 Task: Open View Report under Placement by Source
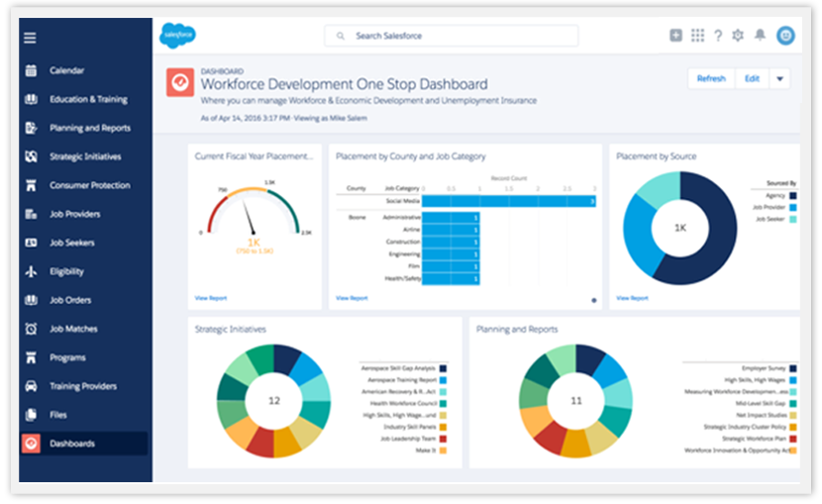(632, 298)
